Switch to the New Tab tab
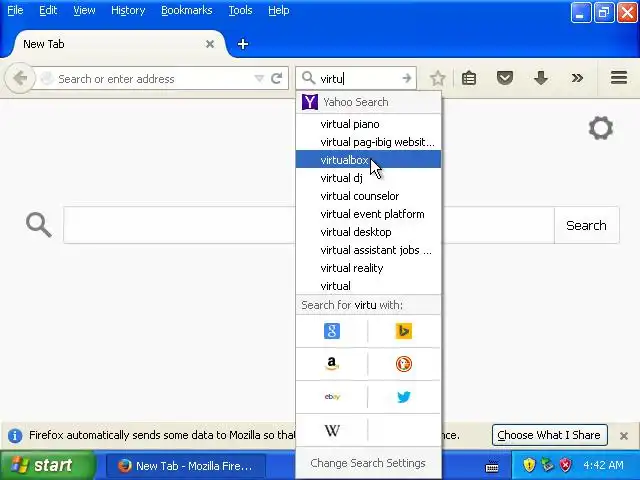640x480 pixels. pos(118,44)
